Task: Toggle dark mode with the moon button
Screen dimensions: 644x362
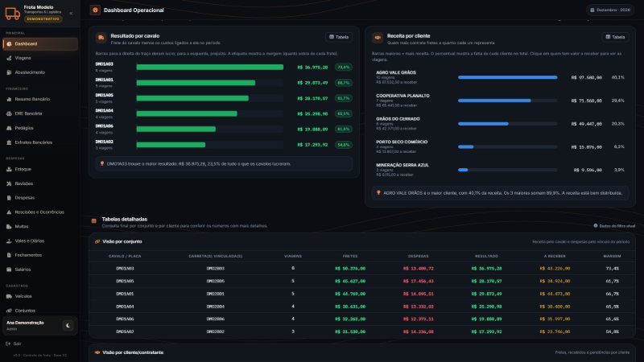Action: point(68,326)
